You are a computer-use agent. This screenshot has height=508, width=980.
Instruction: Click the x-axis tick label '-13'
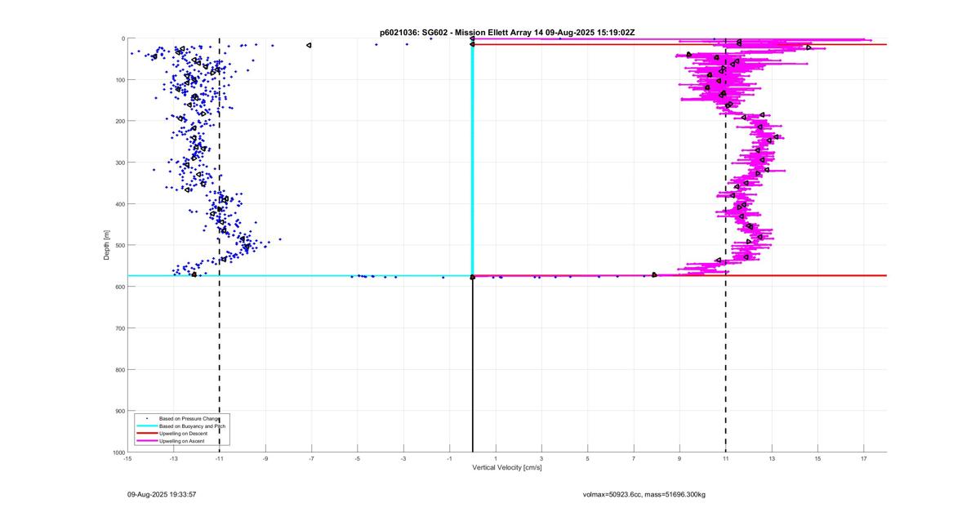[x=173, y=459]
